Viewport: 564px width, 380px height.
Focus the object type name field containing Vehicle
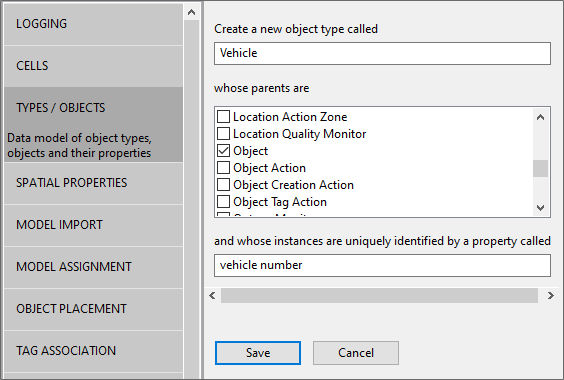click(382, 54)
